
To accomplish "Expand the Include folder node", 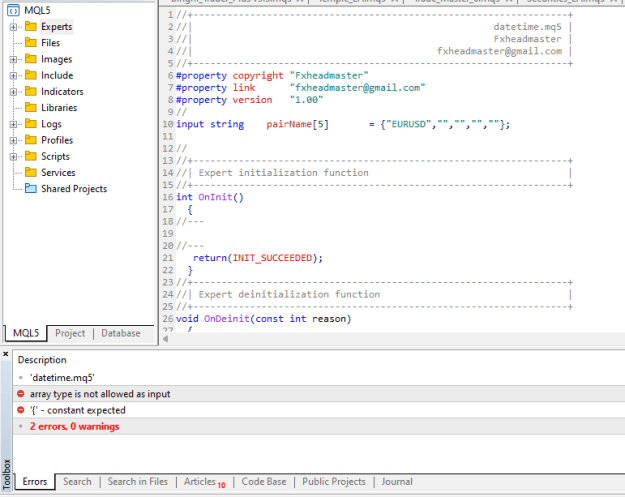I will click(x=13, y=76).
